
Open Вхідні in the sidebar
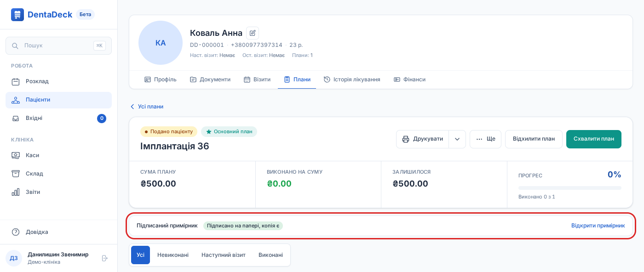58,118
